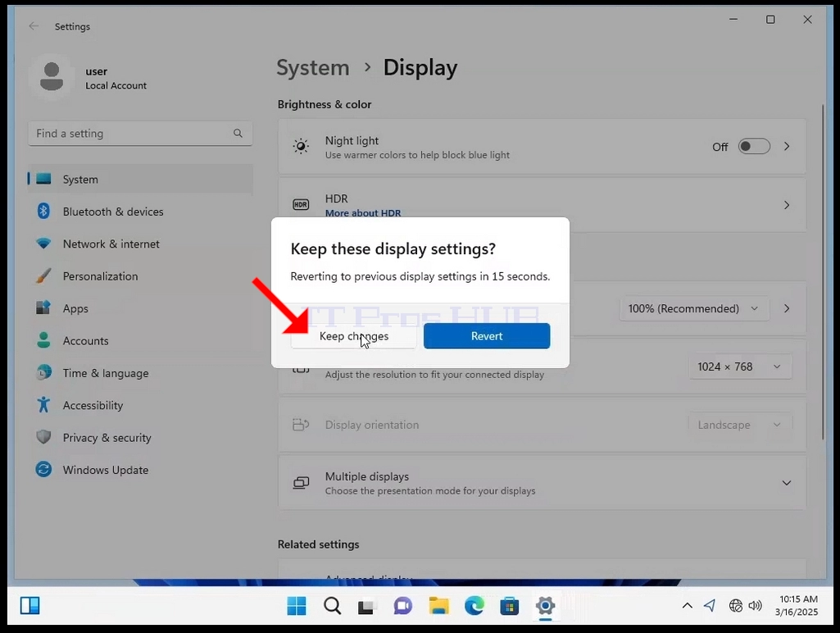Click the Network wifi icon in sidebar

43,244
